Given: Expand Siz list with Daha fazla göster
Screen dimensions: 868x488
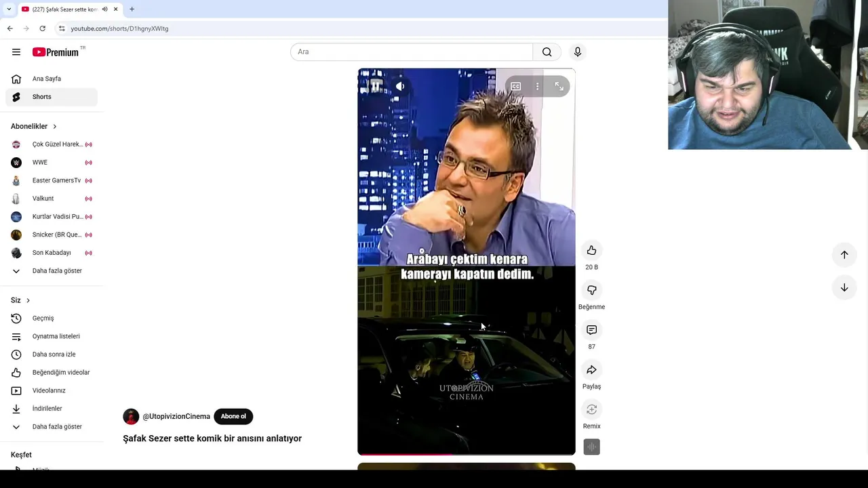Looking at the screenshot, I should (52, 427).
